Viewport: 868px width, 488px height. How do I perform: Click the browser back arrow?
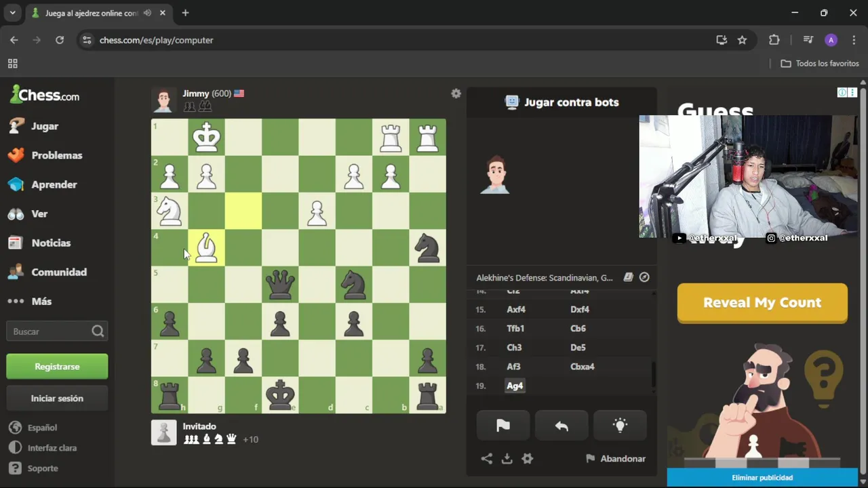point(14,40)
